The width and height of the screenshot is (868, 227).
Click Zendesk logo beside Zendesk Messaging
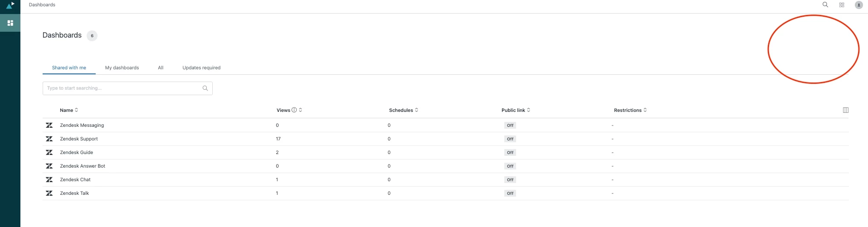49,125
